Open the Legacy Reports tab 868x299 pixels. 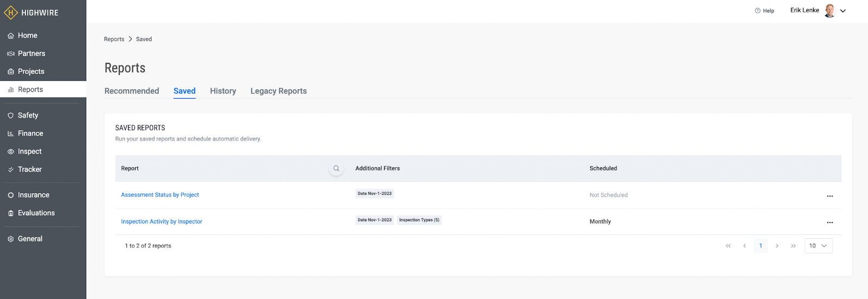(x=278, y=91)
